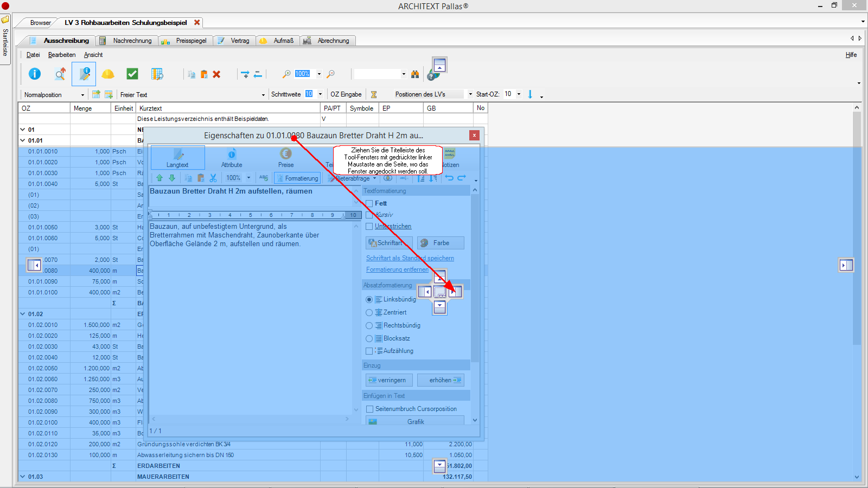Click the zoom-in magnifier icon
868x488 pixels.
click(x=286, y=74)
